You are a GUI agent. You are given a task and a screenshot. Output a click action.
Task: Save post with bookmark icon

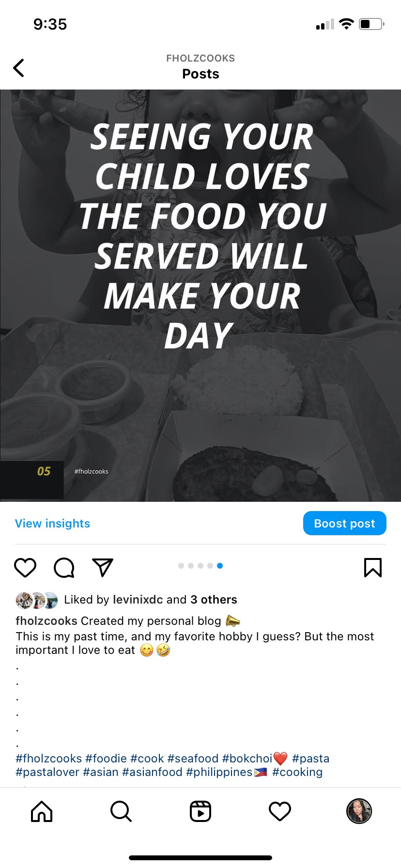click(x=372, y=567)
